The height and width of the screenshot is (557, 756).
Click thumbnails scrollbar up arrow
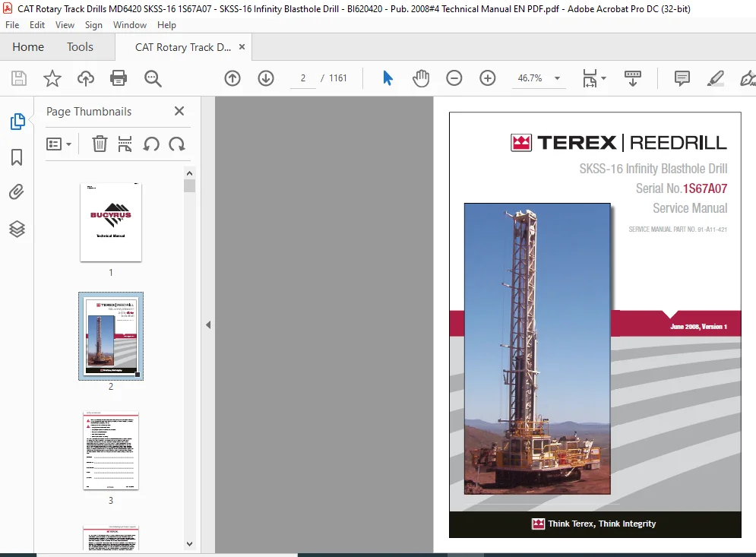point(189,173)
